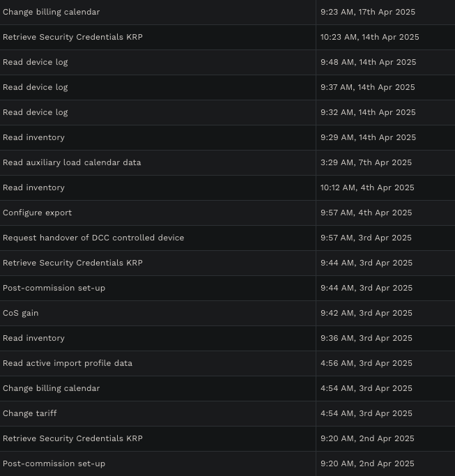
Task: Open the Change tariff row
Action: pos(227,414)
